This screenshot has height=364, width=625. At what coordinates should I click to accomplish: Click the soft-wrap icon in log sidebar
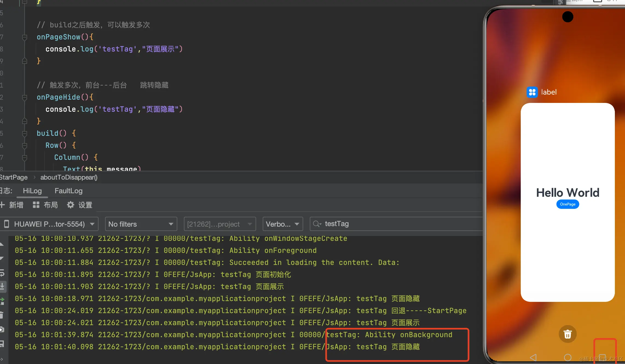(2, 273)
